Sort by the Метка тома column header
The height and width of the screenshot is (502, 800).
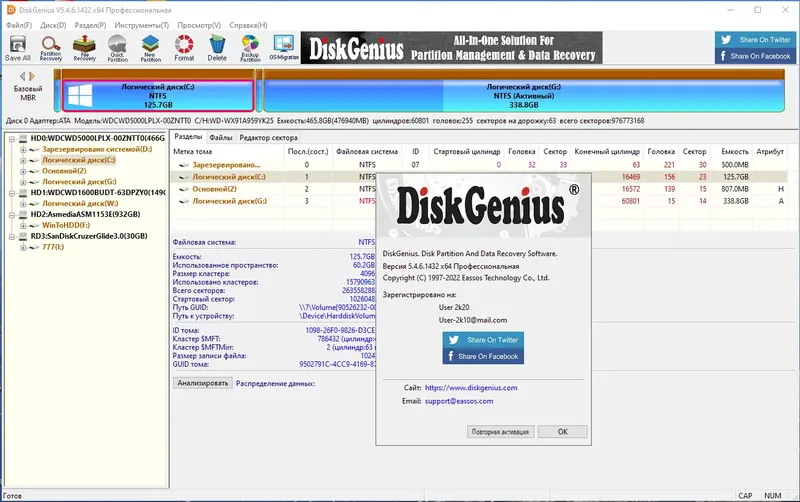(227, 152)
